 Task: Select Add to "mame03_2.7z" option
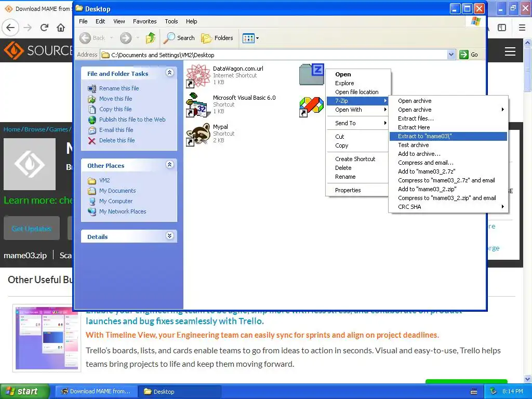click(x=448, y=171)
